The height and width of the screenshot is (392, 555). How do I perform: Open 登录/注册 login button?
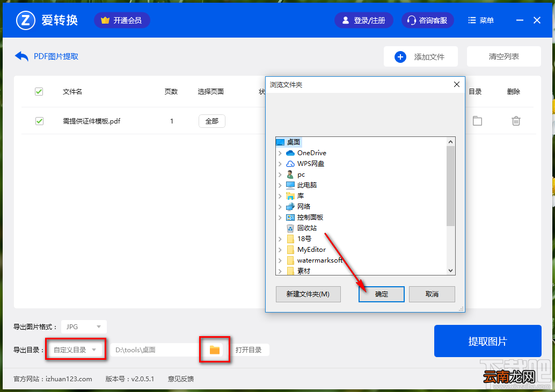[363, 20]
